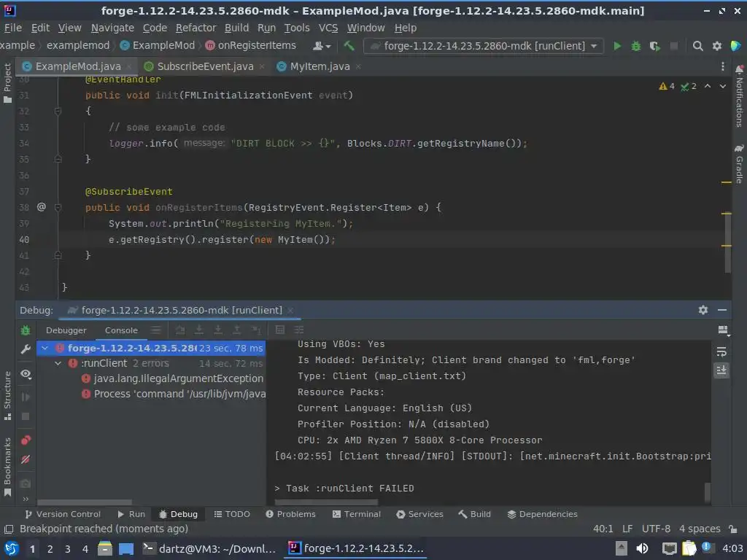Toggle Mute Breakpoints slashed icon
Screen dimensions: 747x560
point(26,459)
